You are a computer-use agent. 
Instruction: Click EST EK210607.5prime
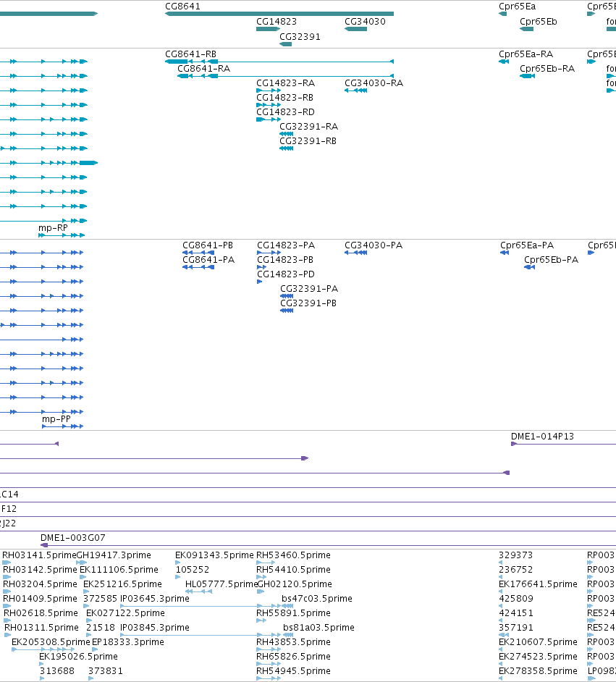(x=538, y=641)
